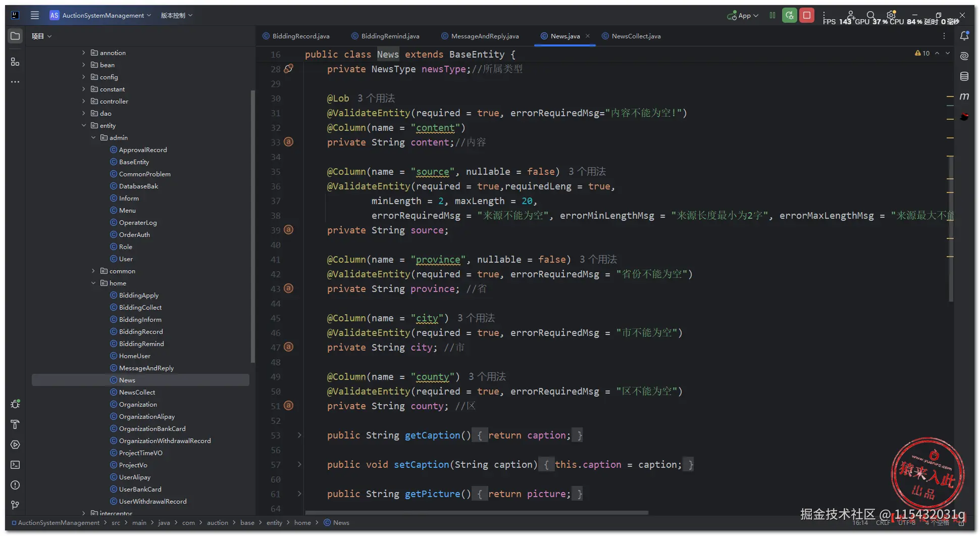Collapse the admin folder
This screenshot has height=536, width=980.
pyautogui.click(x=93, y=137)
